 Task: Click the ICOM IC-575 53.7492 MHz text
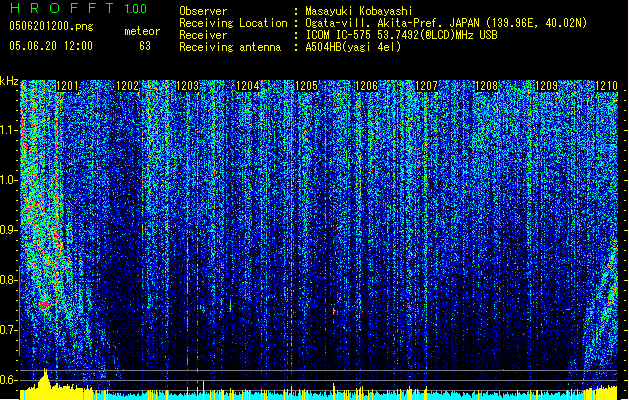(401, 35)
